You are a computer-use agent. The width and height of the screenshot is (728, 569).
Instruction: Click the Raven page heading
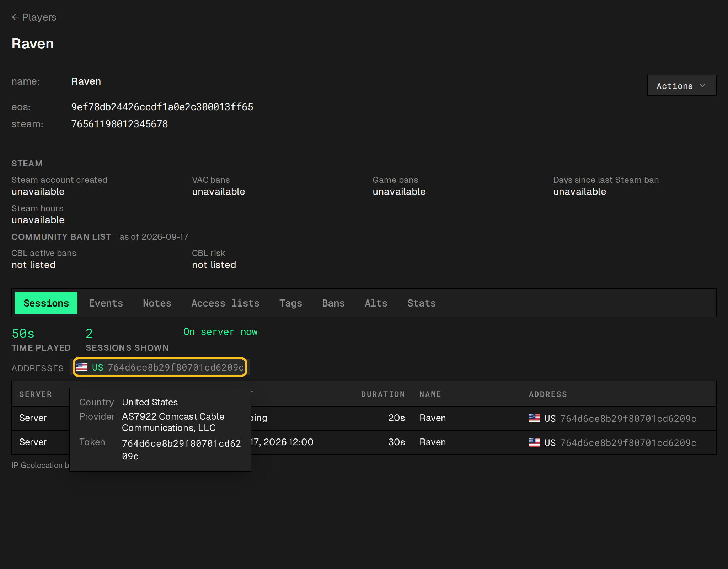pos(33,43)
